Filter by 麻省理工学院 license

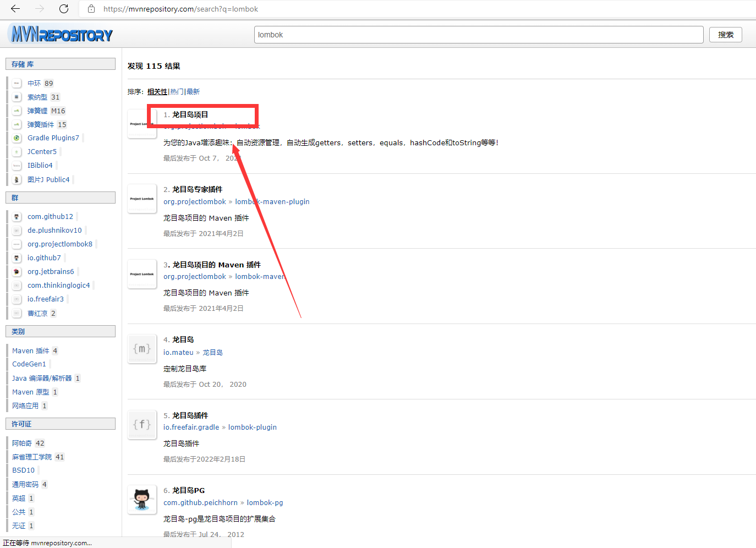tap(32, 457)
